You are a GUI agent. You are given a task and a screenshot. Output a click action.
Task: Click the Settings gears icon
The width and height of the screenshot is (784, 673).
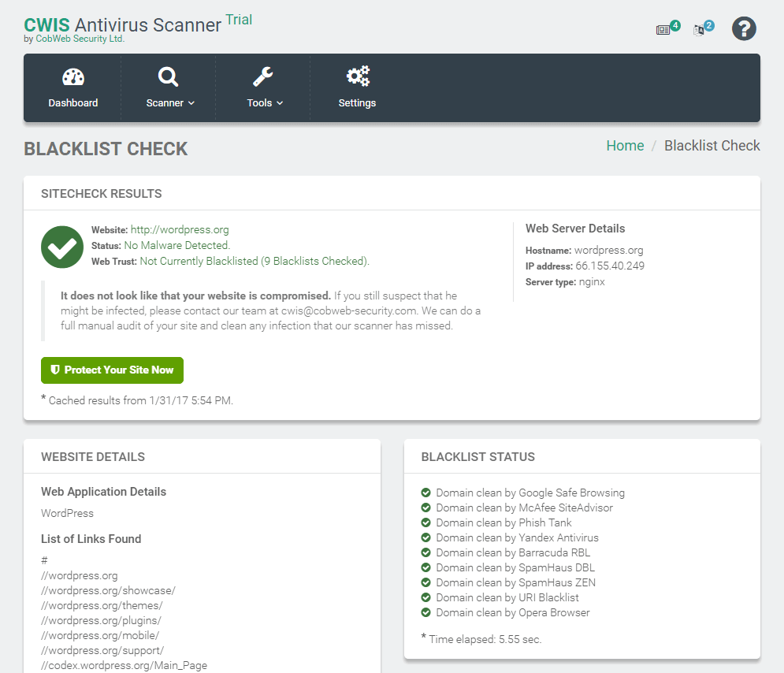357,76
